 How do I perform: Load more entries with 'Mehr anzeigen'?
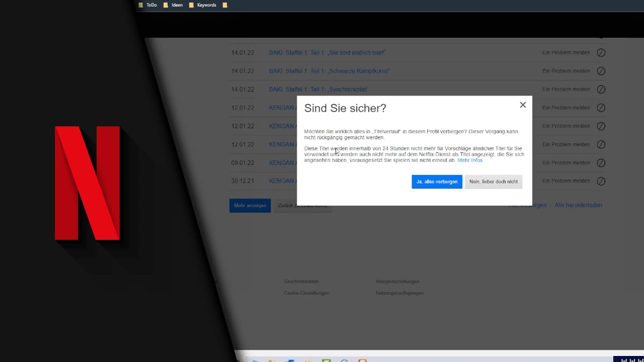pos(250,206)
